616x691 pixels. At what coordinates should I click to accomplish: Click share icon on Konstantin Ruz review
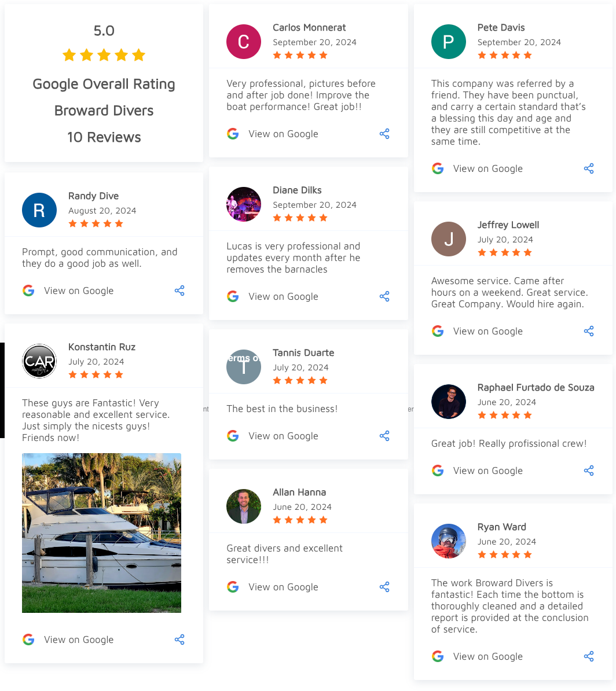(179, 640)
